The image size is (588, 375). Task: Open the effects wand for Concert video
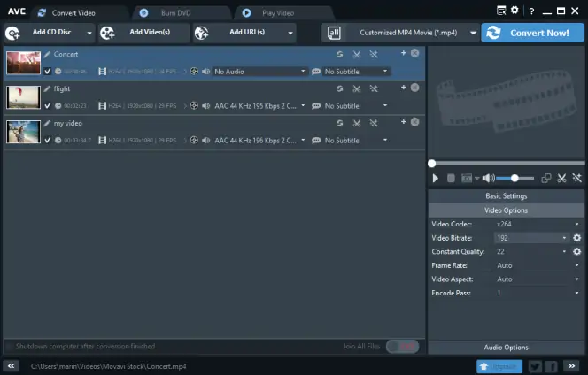pos(374,54)
